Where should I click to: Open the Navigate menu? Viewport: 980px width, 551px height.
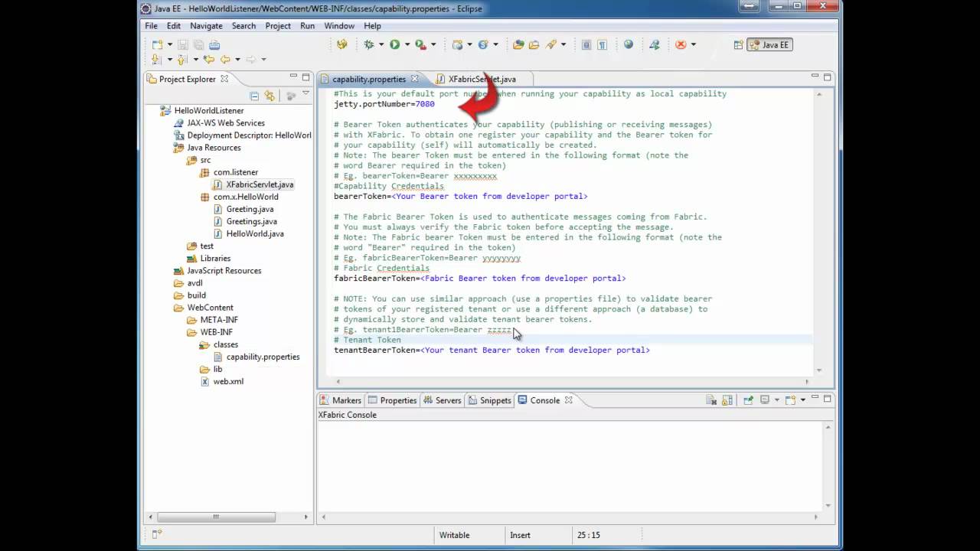[x=206, y=25]
